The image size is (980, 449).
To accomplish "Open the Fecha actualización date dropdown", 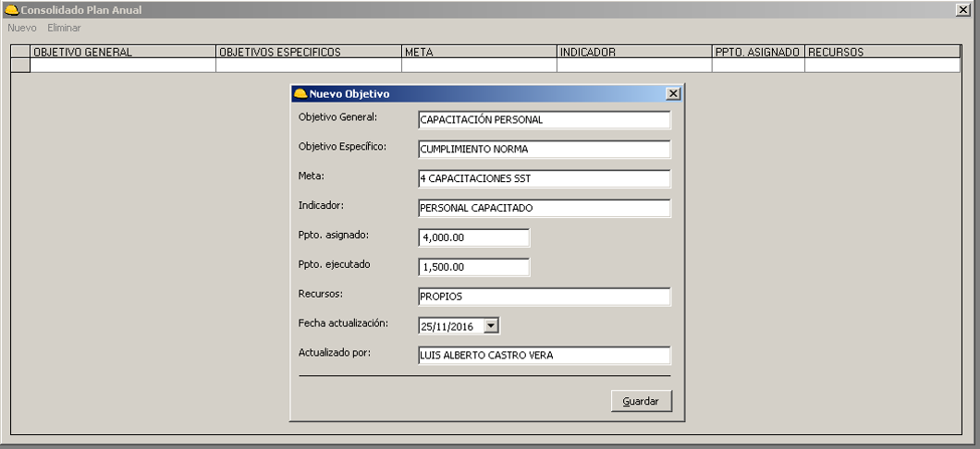I will 491,325.
